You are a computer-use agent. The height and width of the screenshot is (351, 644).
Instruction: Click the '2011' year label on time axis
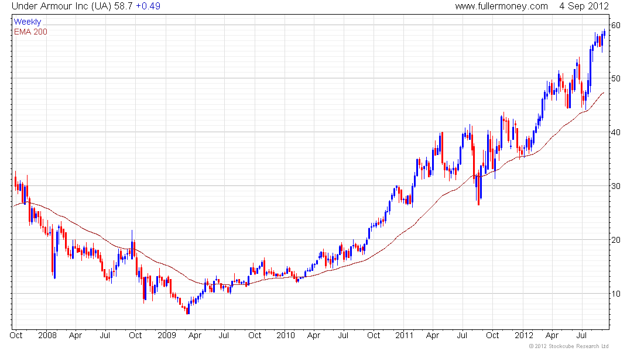click(404, 335)
